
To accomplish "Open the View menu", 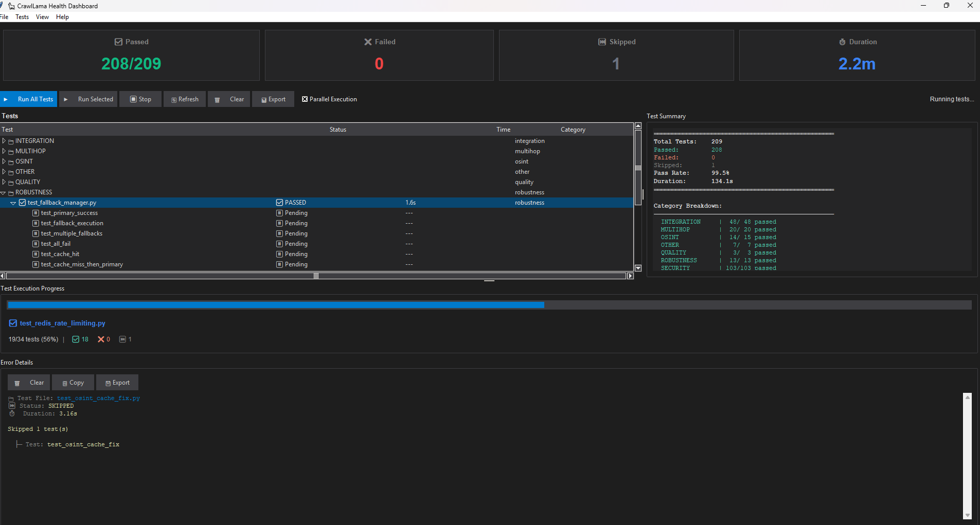I will (x=42, y=16).
